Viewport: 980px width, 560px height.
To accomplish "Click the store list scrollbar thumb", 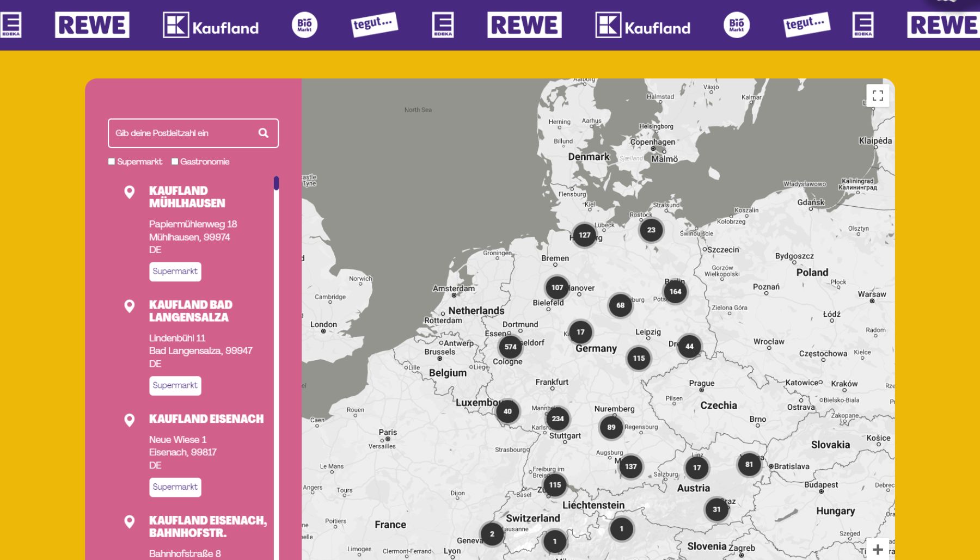I will (x=277, y=183).
